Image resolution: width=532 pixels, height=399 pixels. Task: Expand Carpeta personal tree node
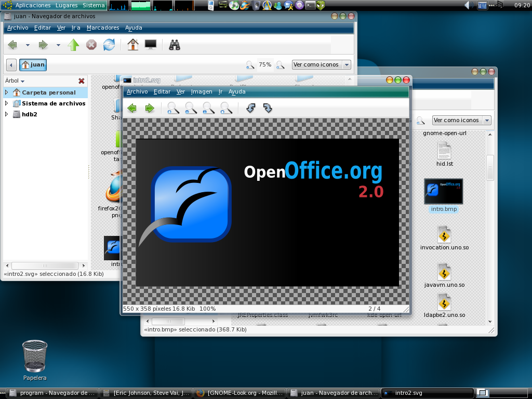coord(6,92)
